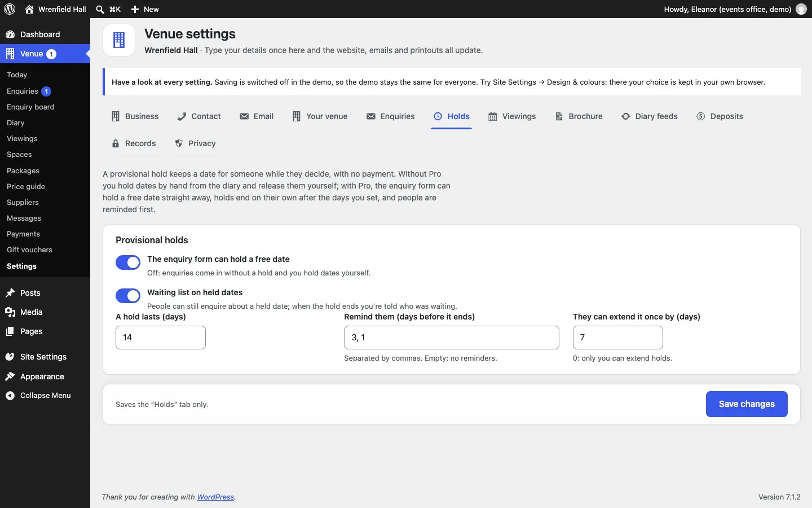This screenshot has height=508, width=812.
Task: Click the plus New icon
Action: point(135,9)
